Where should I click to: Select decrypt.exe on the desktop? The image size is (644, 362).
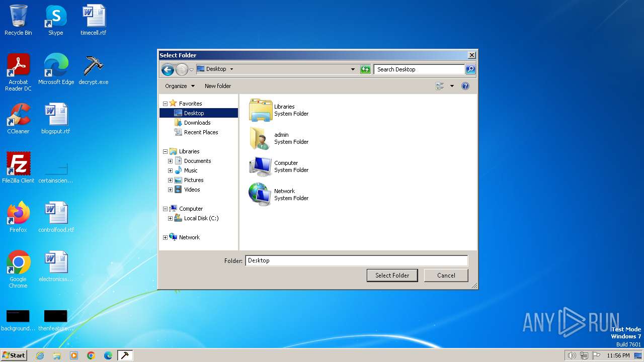point(94,69)
